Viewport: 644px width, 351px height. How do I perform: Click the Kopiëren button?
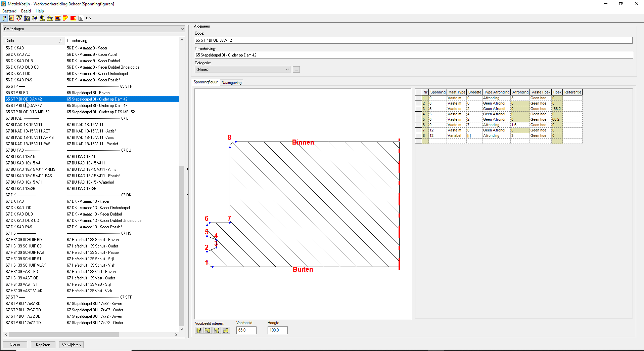(x=43, y=345)
